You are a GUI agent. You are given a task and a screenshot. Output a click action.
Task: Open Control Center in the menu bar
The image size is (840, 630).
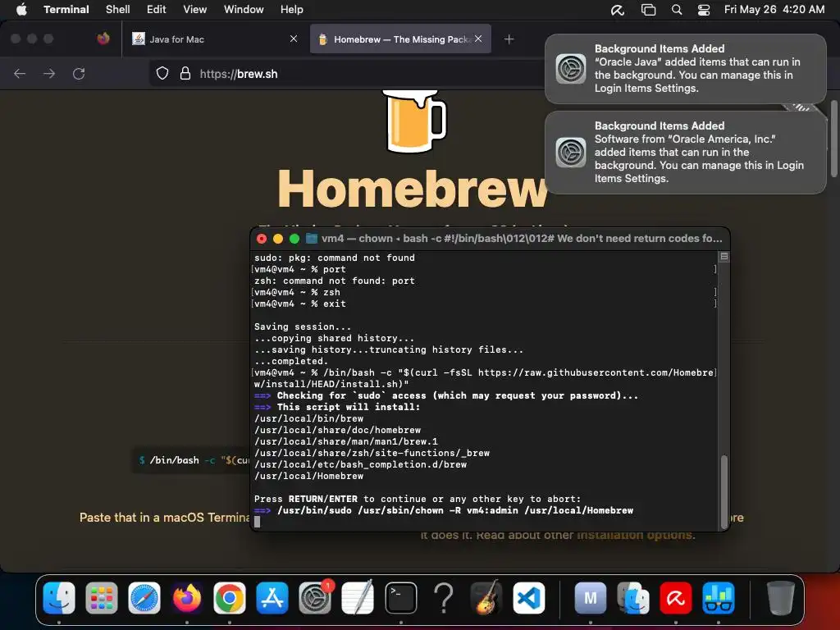pos(703,10)
